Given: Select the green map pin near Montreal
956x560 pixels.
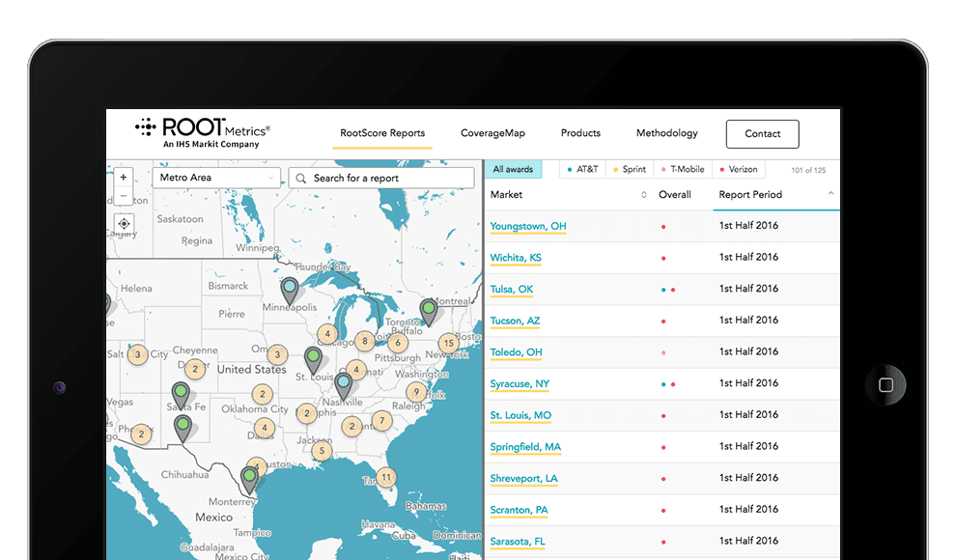Looking at the screenshot, I should pos(428,309).
